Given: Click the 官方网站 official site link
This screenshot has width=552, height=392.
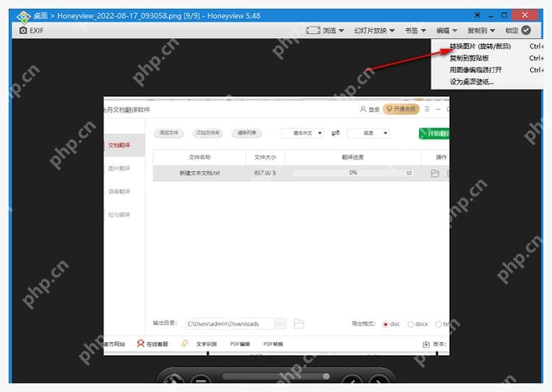Looking at the screenshot, I should [x=114, y=344].
